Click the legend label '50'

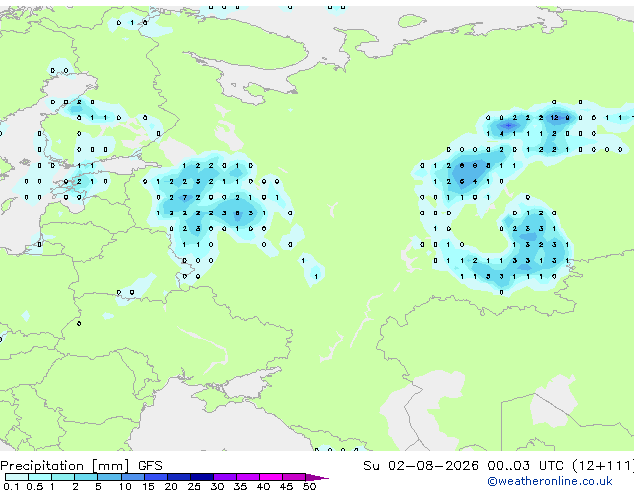coord(309,486)
